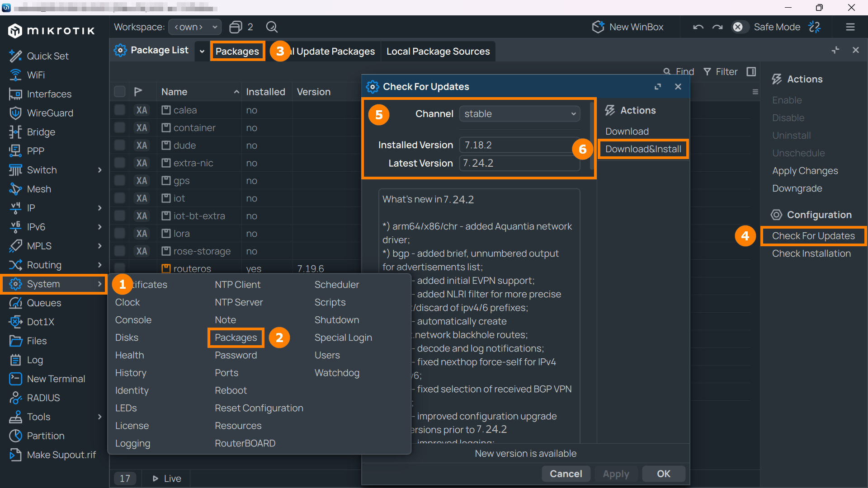Viewport: 868px width, 488px height.
Task: Open the hamburger menu icon at top right
Action: (x=850, y=27)
